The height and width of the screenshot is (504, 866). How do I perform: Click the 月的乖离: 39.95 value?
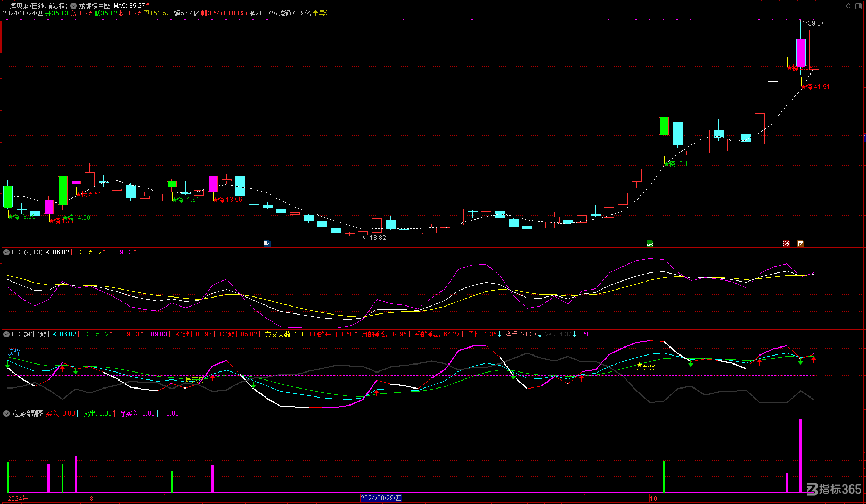(386, 334)
